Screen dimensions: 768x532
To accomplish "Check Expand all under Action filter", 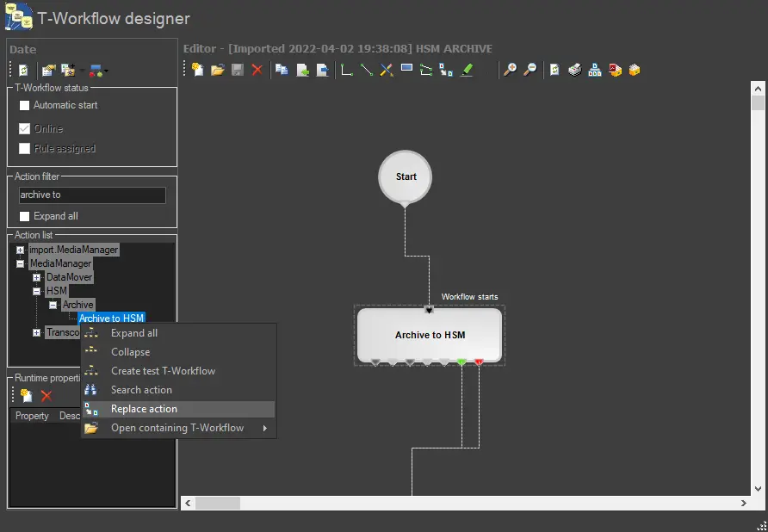I will point(25,216).
